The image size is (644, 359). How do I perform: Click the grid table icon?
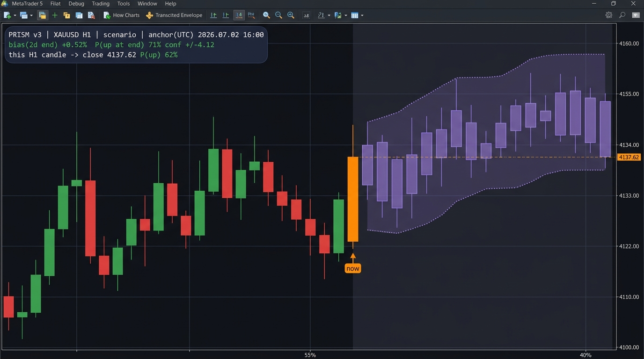coord(355,15)
